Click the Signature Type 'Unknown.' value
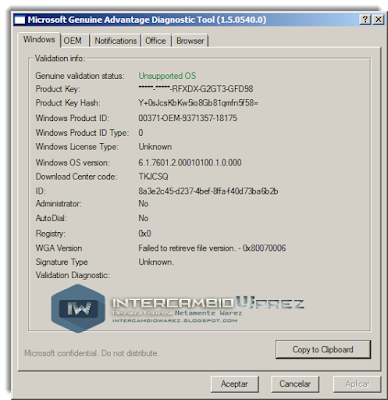 click(x=156, y=262)
